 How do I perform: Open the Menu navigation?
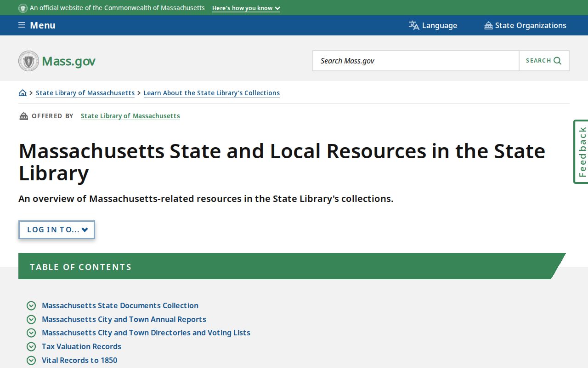tap(37, 25)
